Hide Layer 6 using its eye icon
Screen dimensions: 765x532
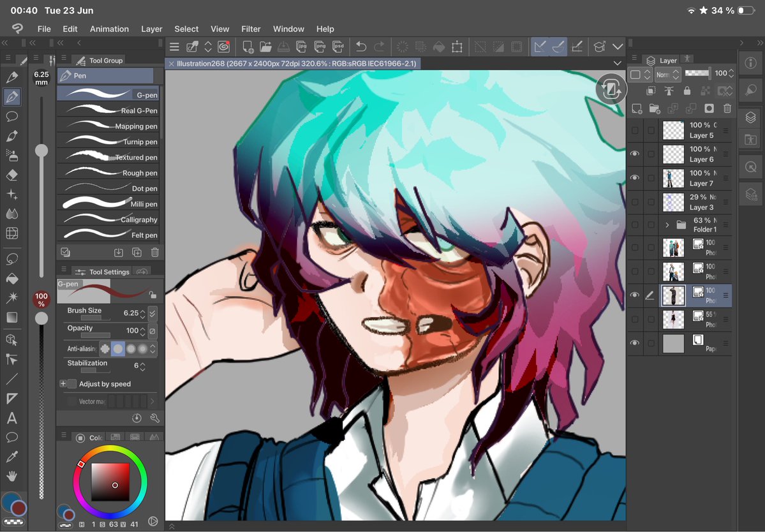coord(635,154)
